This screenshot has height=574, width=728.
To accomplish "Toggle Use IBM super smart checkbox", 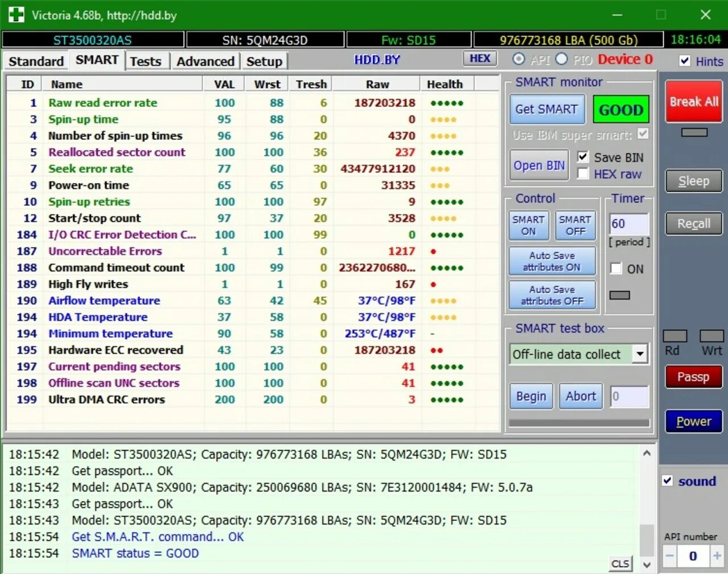I will pos(643,134).
